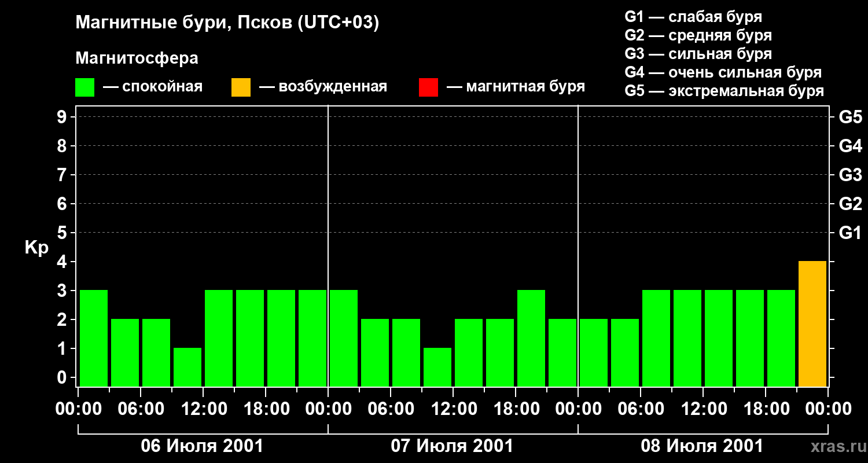Click the '— спокойная' legend label

click(153, 87)
